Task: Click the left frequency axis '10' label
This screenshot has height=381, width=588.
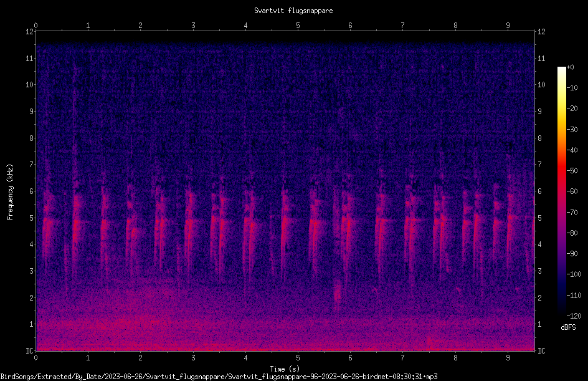Action: point(30,85)
